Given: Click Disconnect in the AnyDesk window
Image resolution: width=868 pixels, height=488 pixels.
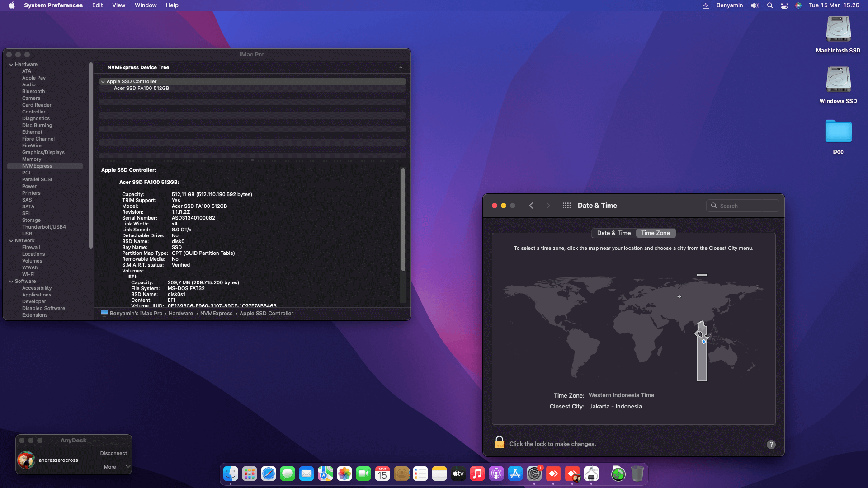Looking at the screenshot, I should 113,453.
